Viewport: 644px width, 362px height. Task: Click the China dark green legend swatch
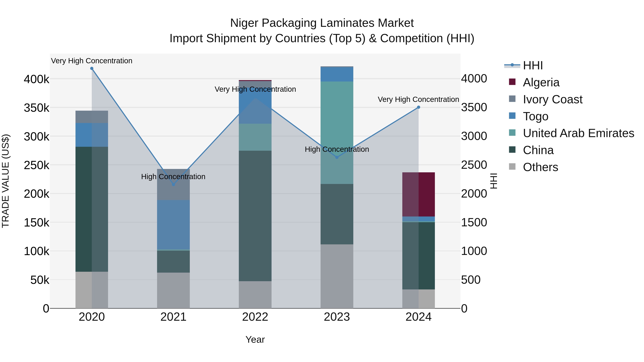click(x=512, y=150)
